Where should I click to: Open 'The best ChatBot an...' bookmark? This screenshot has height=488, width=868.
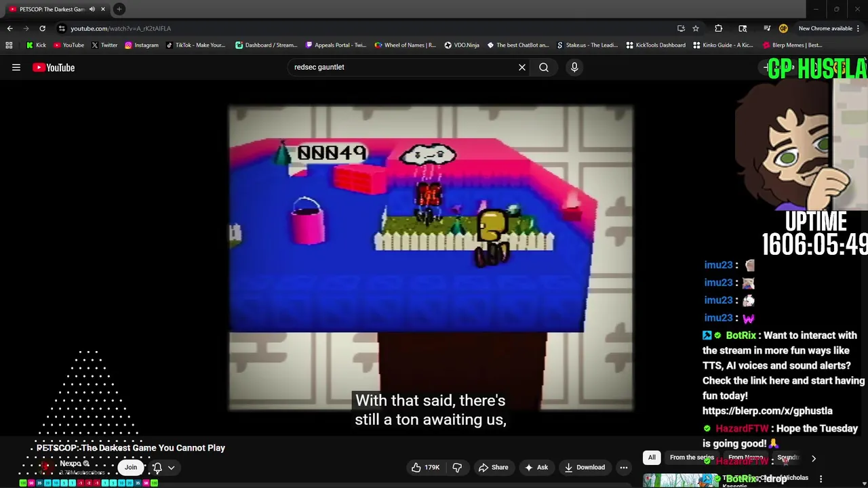tap(518, 45)
